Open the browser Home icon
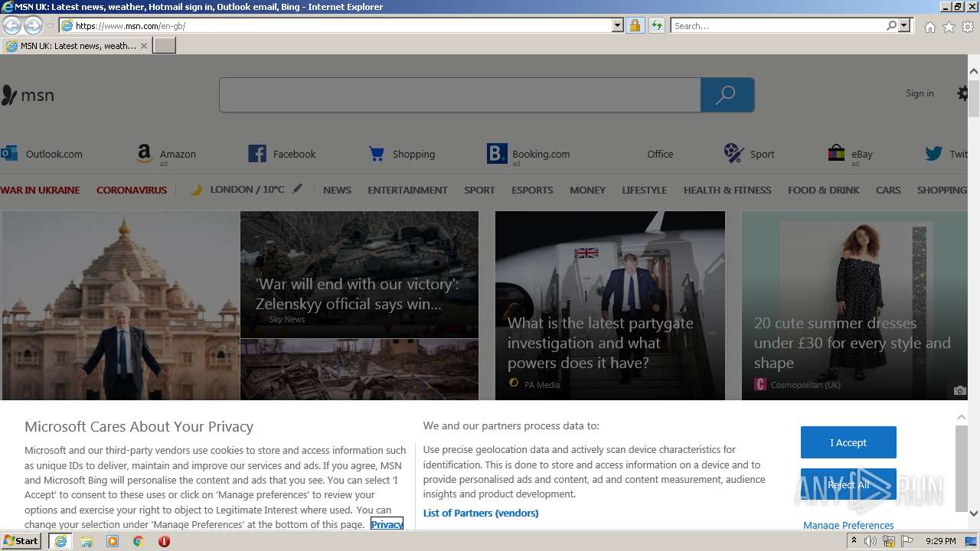The width and height of the screenshot is (980, 551). coord(929,26)
